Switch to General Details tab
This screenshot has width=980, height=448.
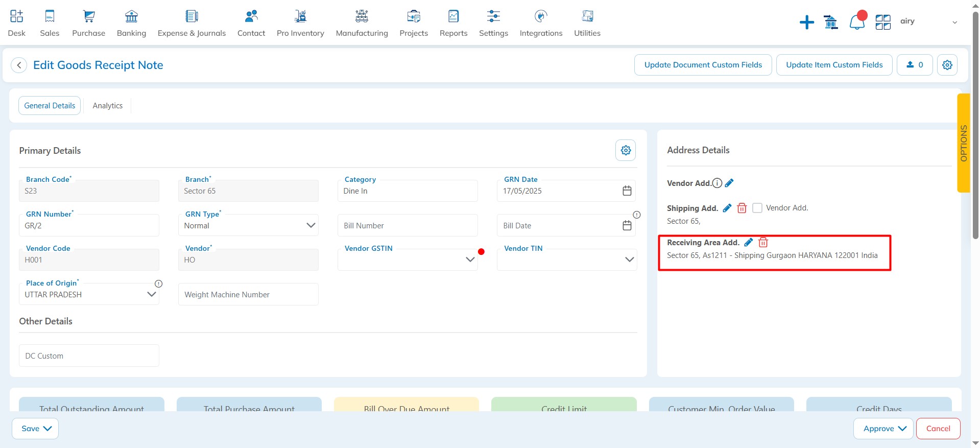(50, 106)
